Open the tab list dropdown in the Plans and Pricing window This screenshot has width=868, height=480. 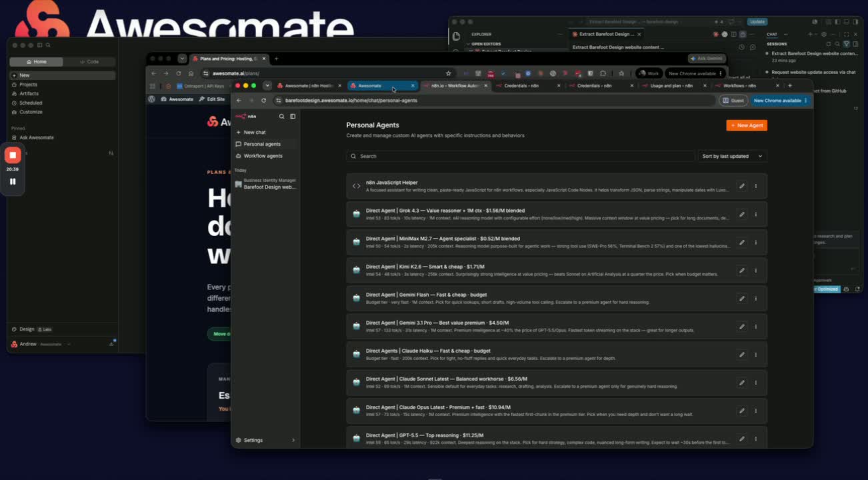[182, 59]
